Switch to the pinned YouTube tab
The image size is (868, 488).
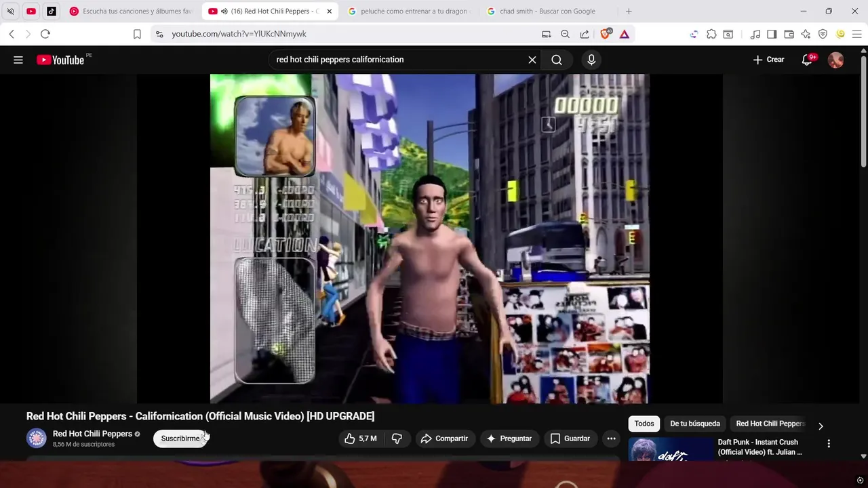coord(31,12)
